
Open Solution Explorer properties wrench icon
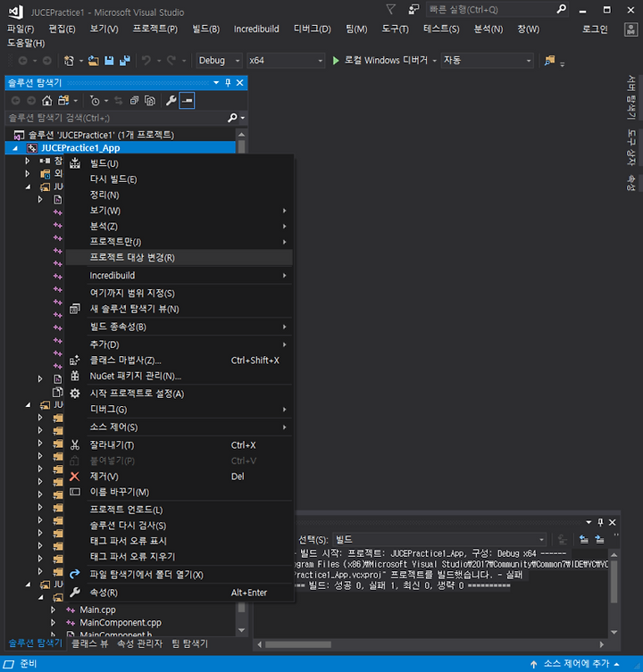(x=171, y=101)
